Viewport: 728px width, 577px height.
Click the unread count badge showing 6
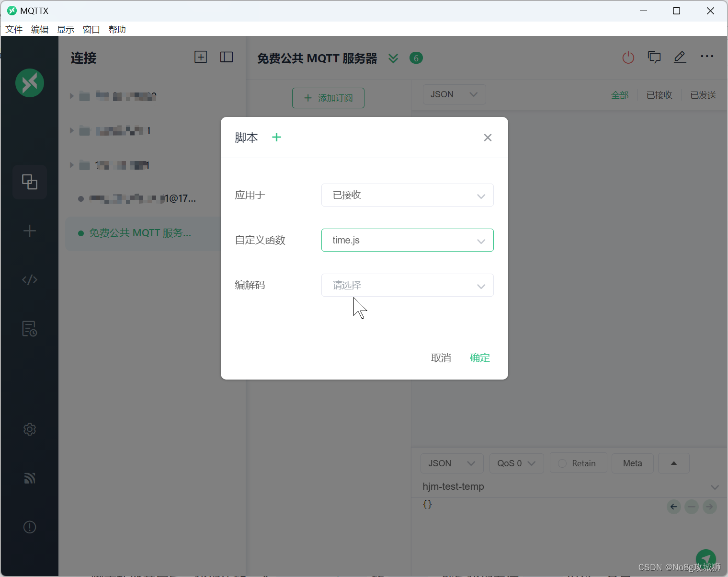pos(416,58)
